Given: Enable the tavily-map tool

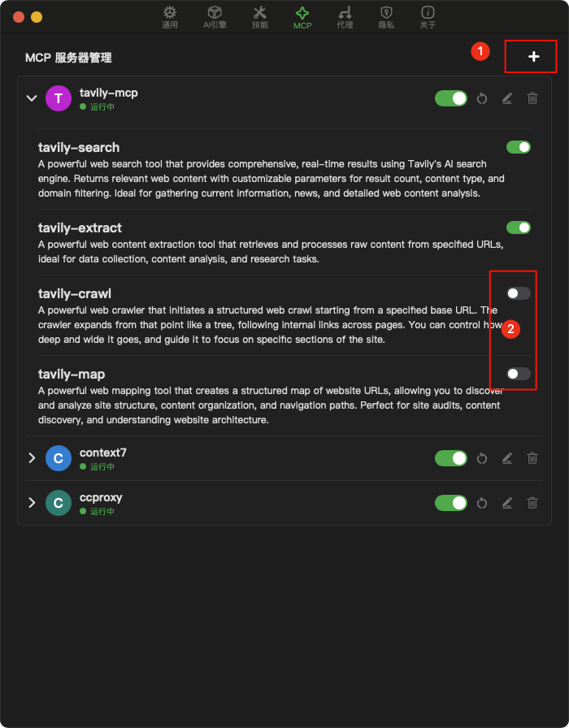Looking at the screenshot, I should pyautogui.click(x=519, y=374).
